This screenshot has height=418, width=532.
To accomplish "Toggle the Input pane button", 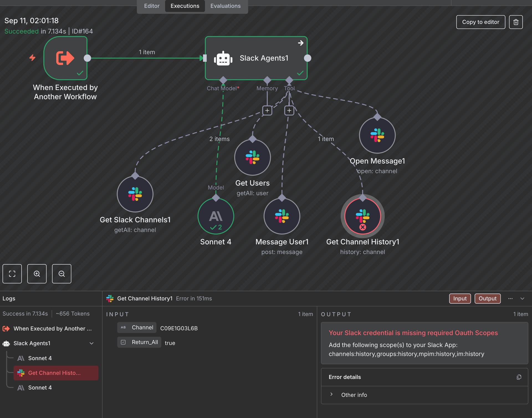I will (460, 298).
